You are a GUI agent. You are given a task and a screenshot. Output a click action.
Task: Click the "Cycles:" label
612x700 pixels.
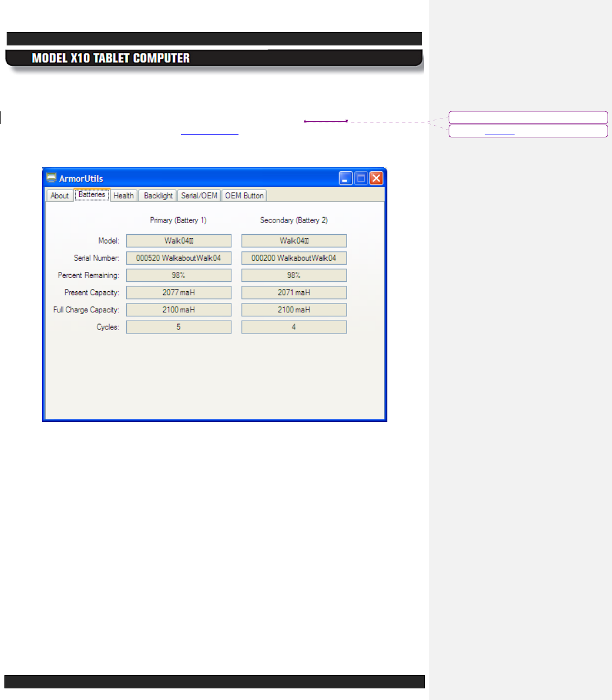pyautogui.click(x=108, y=327)
